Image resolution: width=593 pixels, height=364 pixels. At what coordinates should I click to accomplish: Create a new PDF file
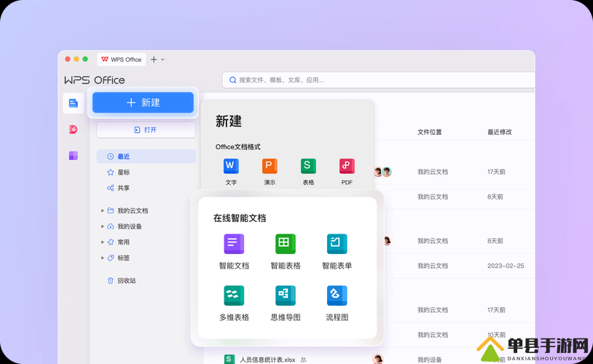[x=347, y=172]
